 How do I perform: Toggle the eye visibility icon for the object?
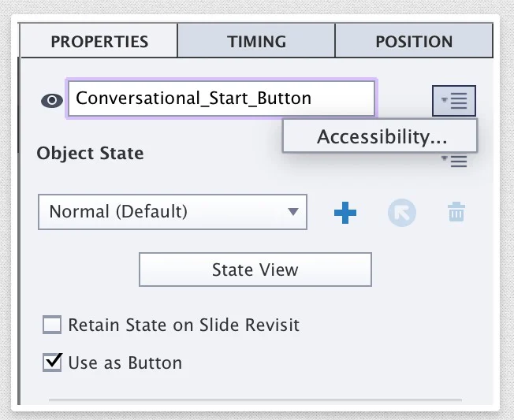click(x=52, y=100)
